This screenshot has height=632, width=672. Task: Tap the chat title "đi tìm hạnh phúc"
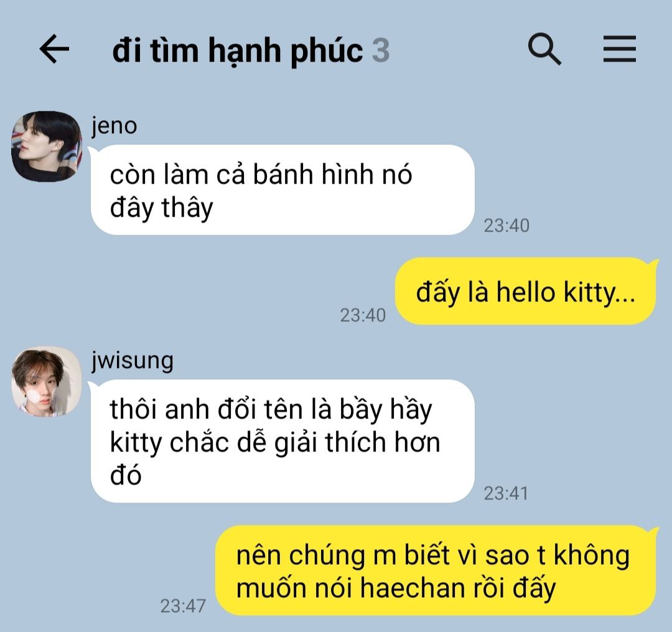pos(238,50)
